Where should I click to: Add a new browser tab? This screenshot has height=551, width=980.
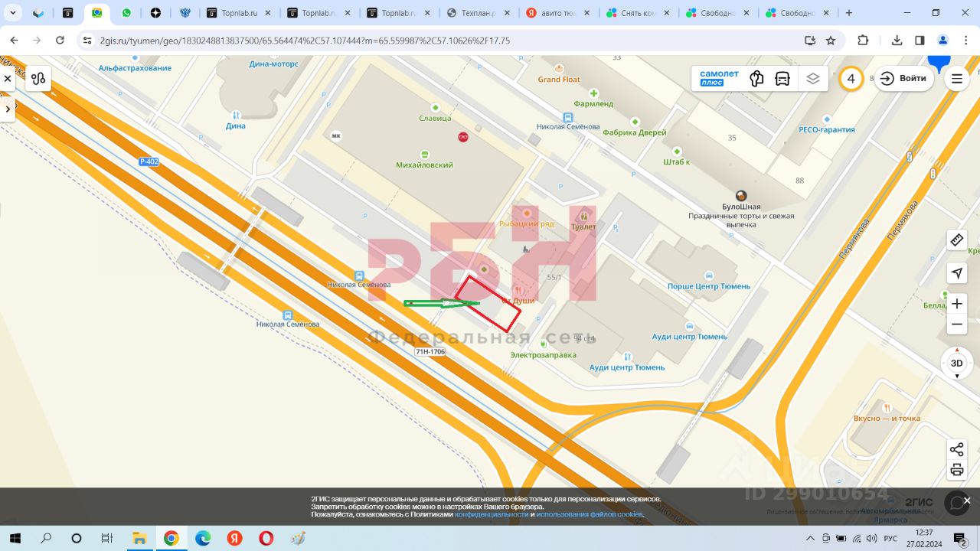849,13
